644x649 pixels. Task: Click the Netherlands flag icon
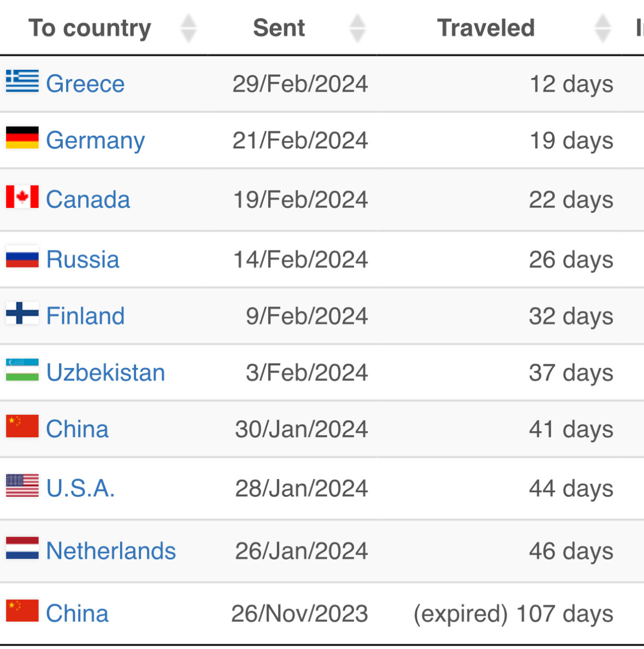click(22, 549)
